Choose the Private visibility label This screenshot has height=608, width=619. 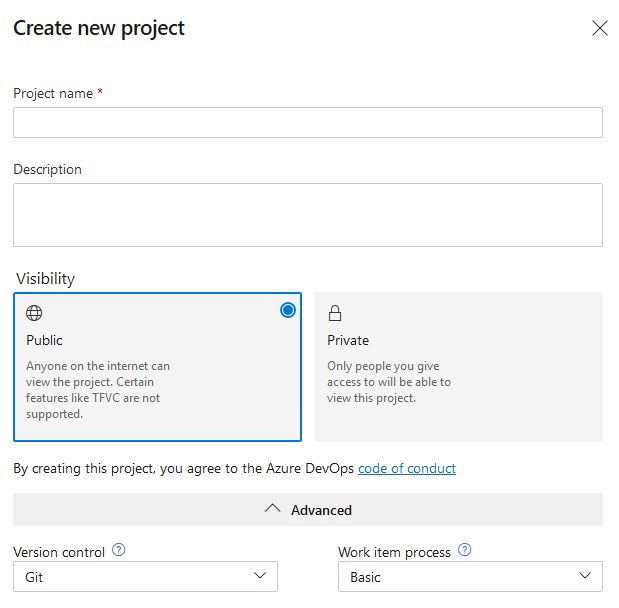coord(348,340)
